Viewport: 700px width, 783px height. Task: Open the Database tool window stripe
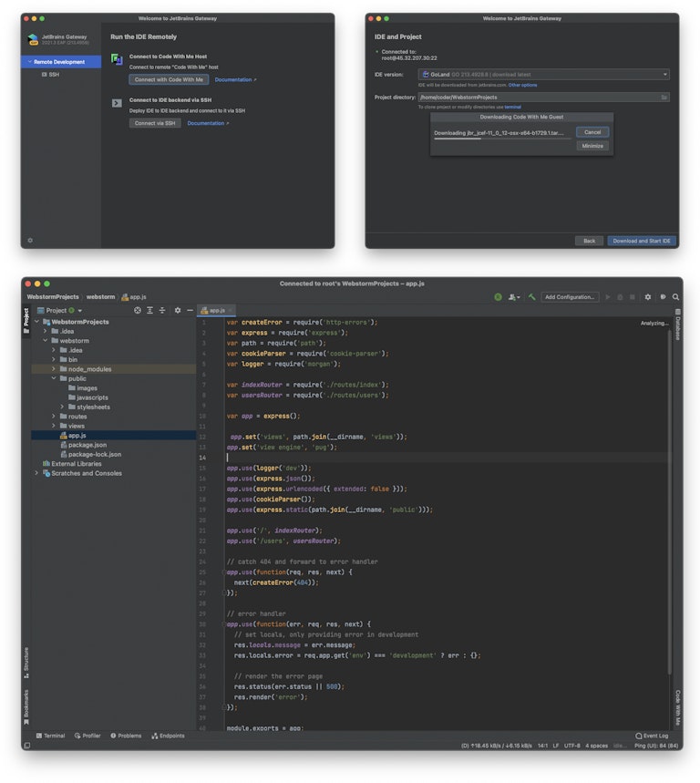click(x=677, y=325)
